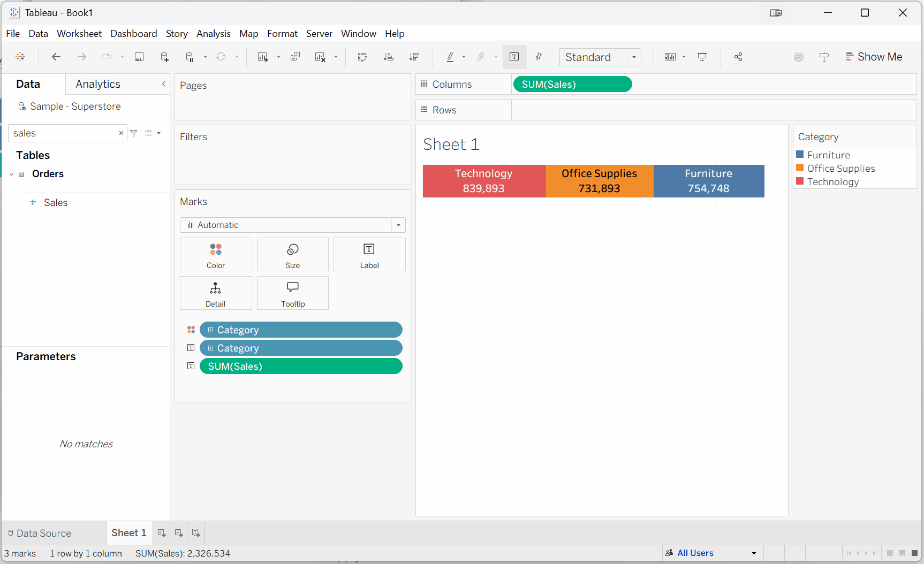Click the Furniture blue legend swatch
This screenshot has height=564, width=924.
[x=800, y=155]
